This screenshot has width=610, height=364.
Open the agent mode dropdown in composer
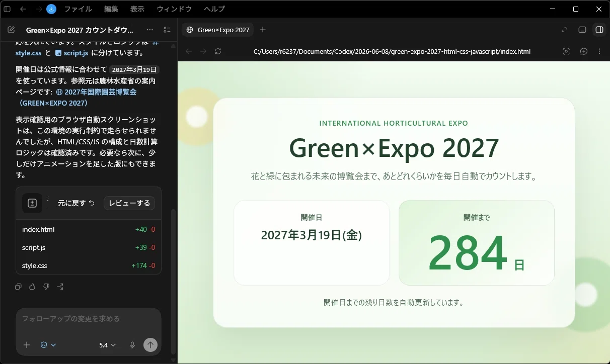[48, 345]
